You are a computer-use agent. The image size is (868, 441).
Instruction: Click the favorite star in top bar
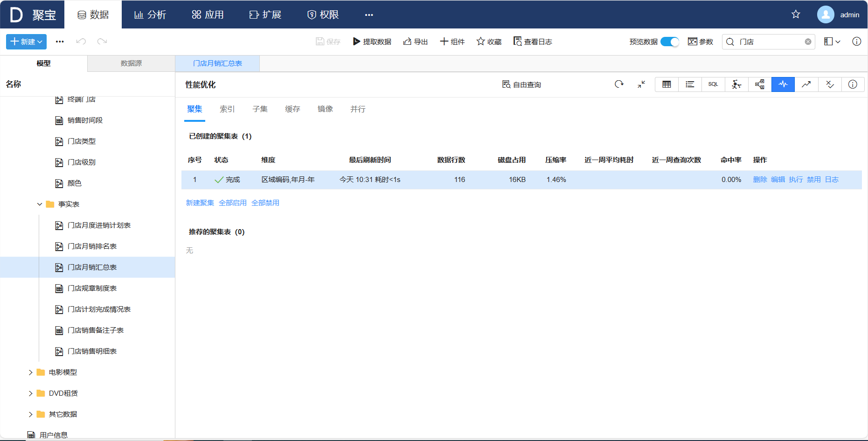pyautogui.click(x=796, y=14)
